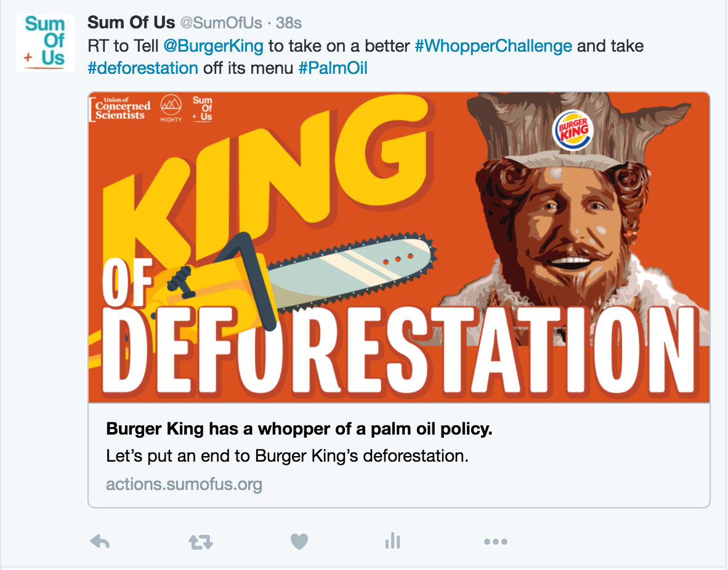Open the actions.sumofus.org link
Image resolution: width=728 pixels, height=570 pixels.
coord(184,484)
